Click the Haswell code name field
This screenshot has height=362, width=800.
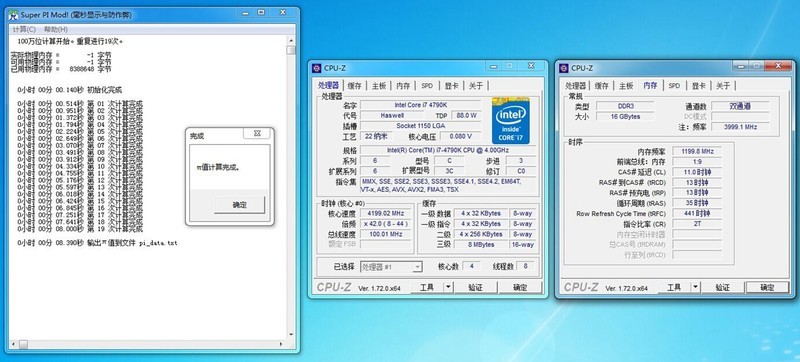[x=392, y=115]
